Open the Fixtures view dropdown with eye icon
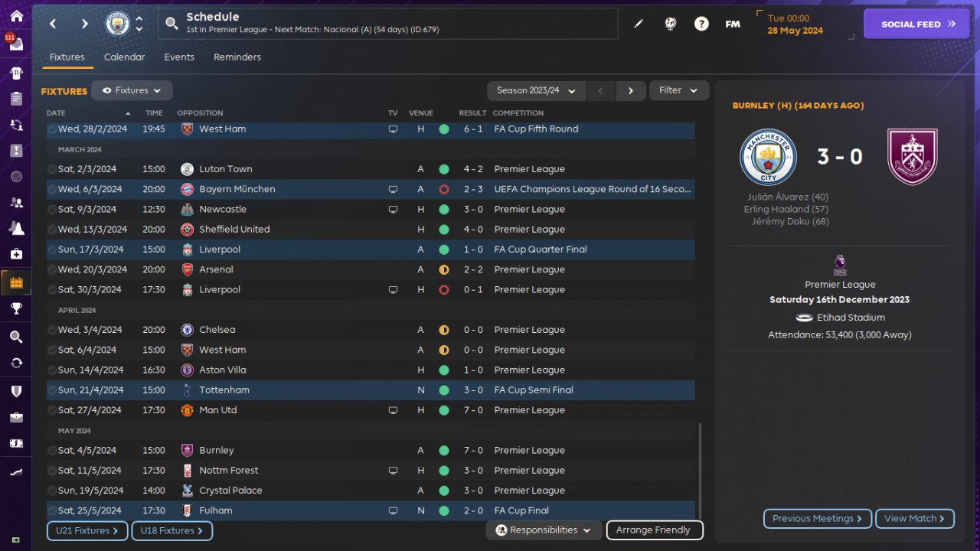The image size is (980, 551). click(132, 90)
